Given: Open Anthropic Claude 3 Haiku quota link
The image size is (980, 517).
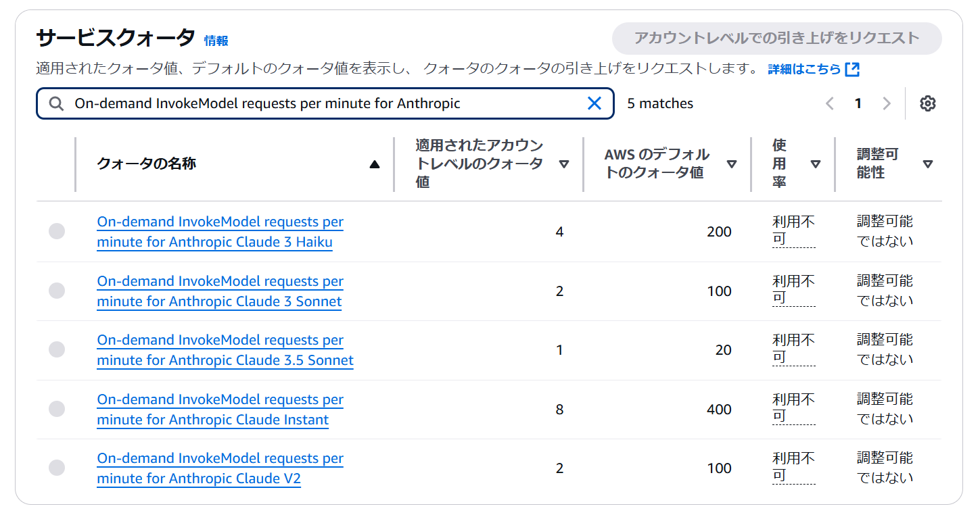Looking at the screenshot, I should click(220, 232).
